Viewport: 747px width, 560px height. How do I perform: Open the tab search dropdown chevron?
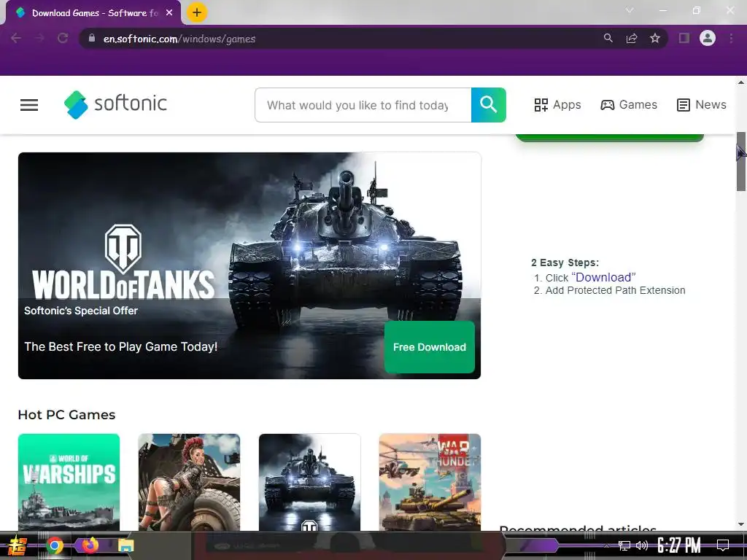click(x=630, y=10)
